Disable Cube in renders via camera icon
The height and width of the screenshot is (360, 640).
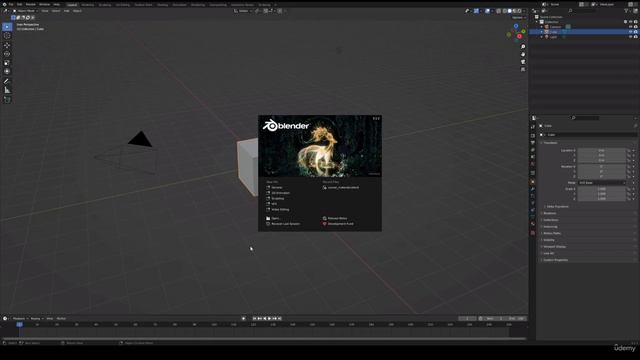tap(636, 32)
